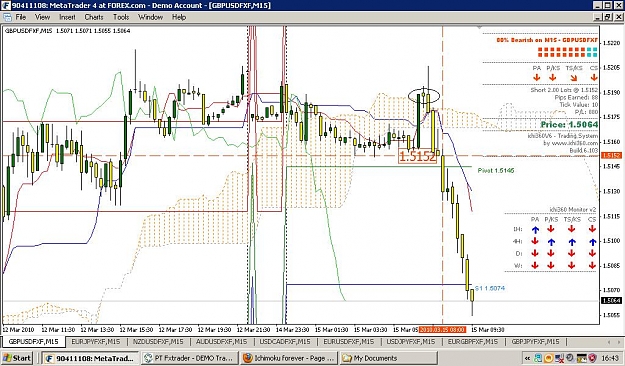Click the top panel PA down arrow

click(537, 78)
